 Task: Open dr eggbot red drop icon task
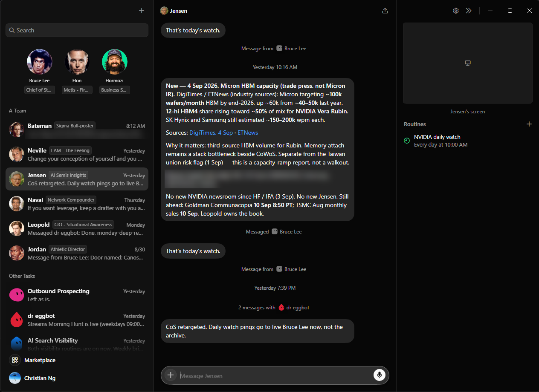coord(16,320)
